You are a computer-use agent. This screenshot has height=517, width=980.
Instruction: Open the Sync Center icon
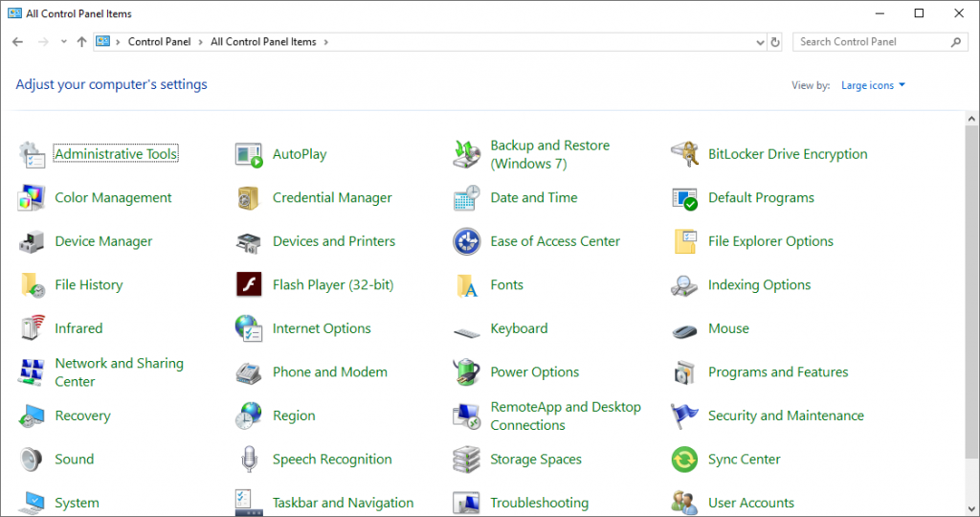(684, 460)
